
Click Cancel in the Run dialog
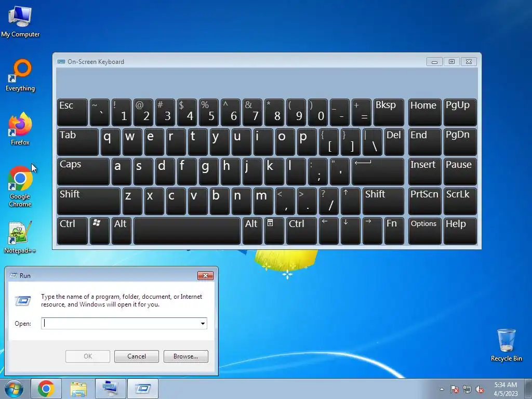click(x=137, y=356)
